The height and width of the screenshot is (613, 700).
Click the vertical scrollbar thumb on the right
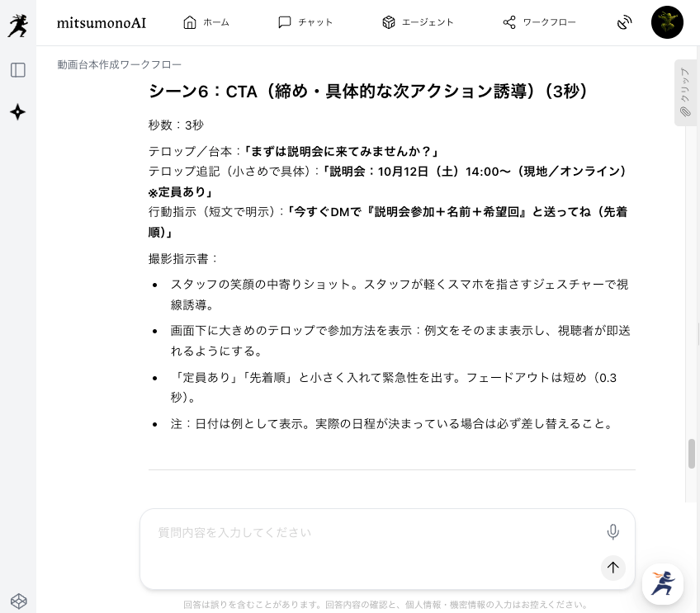[x=692, y=454]
